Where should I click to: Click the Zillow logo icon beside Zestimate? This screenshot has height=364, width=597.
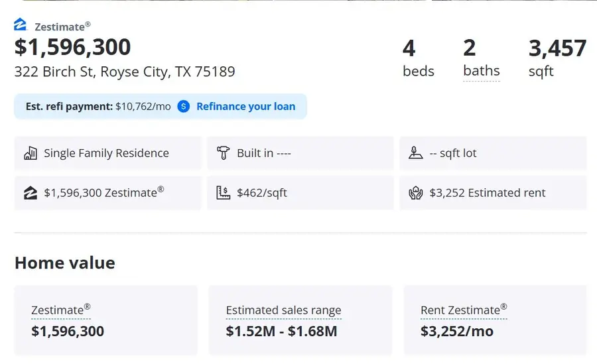20,25
